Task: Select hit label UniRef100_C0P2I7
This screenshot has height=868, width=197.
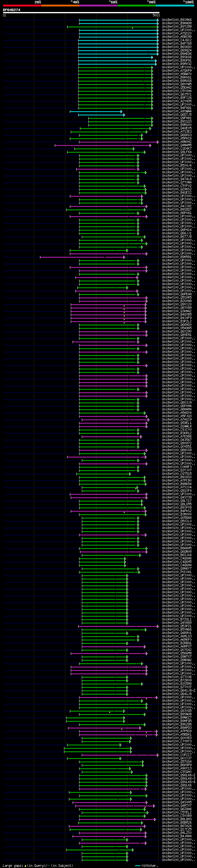Action: point(177,755)
